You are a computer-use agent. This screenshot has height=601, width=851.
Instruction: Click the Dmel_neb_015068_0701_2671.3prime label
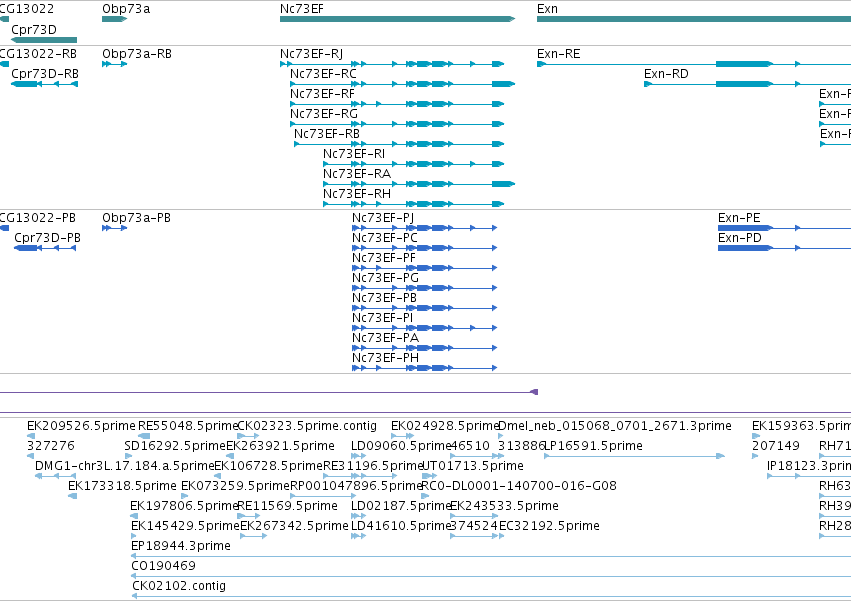[615, 426]
